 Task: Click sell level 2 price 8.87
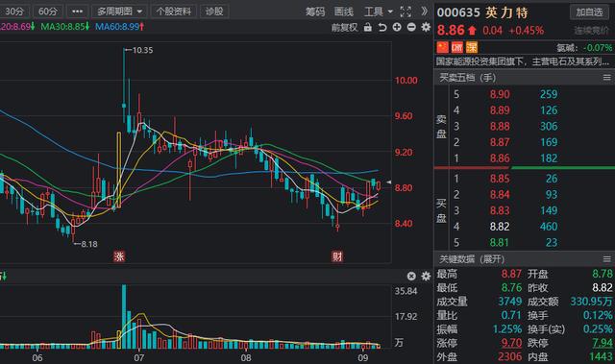pyautogui.click(x=500, y=142)
